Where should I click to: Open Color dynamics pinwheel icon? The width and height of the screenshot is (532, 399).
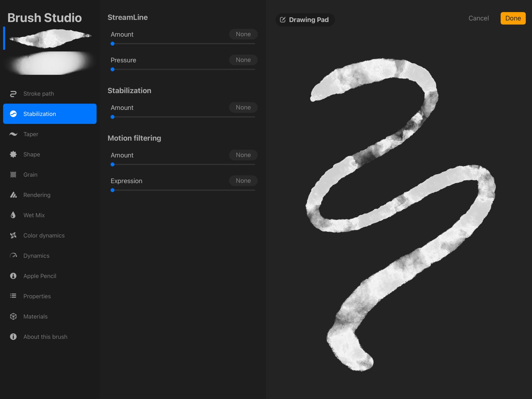click(13, 235)
